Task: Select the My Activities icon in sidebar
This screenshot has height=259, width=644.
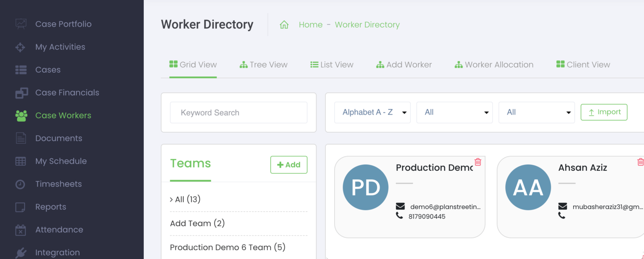Action: pos(20,47)
